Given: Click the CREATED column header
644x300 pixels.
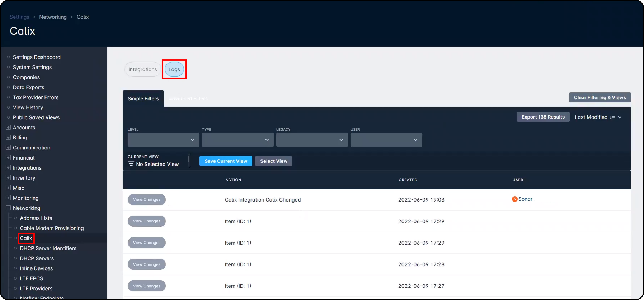Looking at the screenshot, I should pos(408,180).
